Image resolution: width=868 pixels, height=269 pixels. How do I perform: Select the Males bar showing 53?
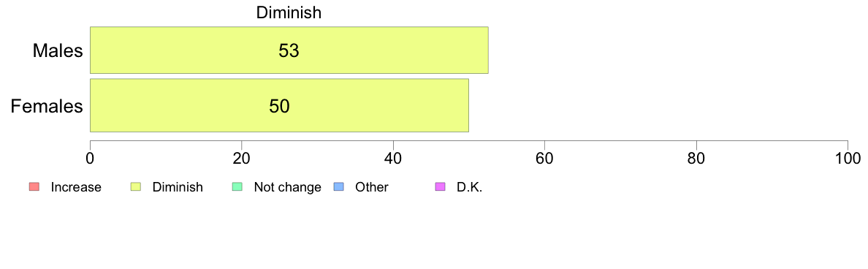289,50
